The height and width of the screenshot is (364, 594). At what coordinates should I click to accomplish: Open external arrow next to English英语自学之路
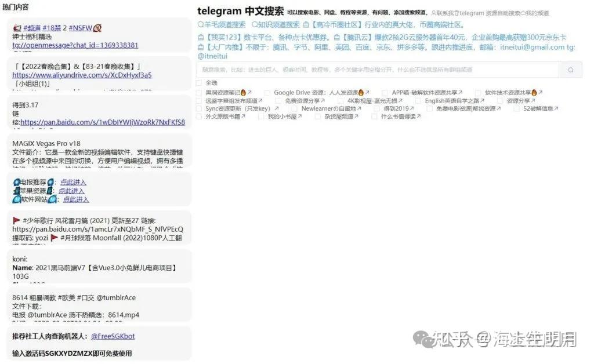coord(482,101)
